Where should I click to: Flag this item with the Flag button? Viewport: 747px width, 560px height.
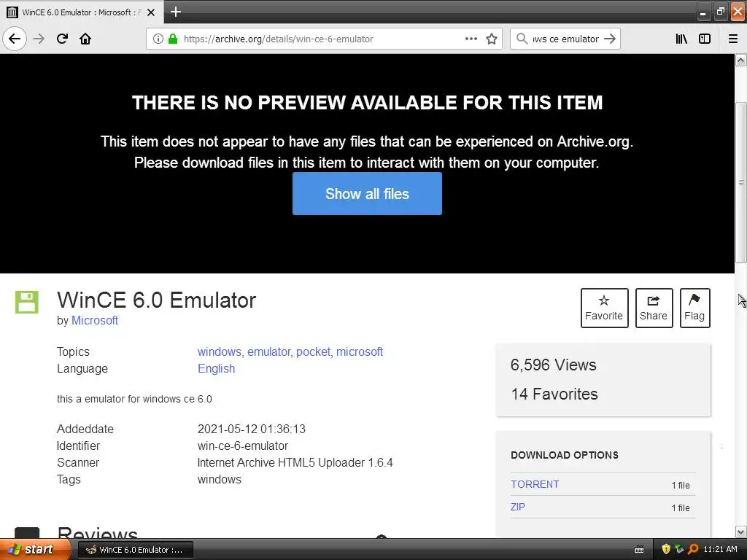(x=694, y=308)
